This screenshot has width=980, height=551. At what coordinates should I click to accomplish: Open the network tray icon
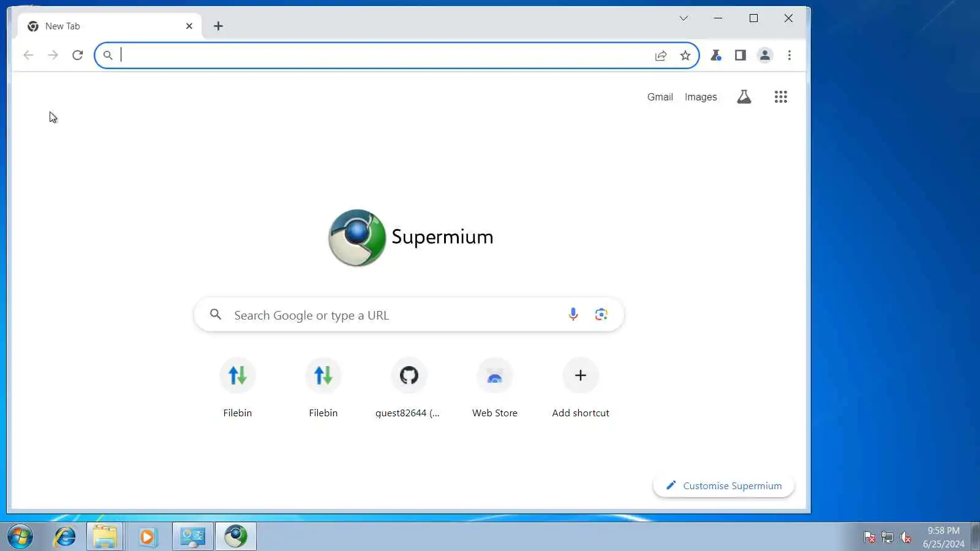[x=888, y=538]
